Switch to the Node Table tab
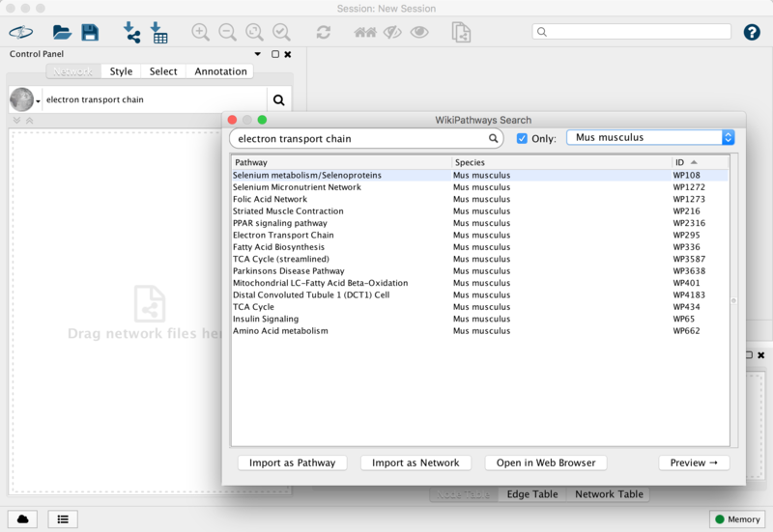The width and height of the screenshot is (773, 532). (464, 494)
